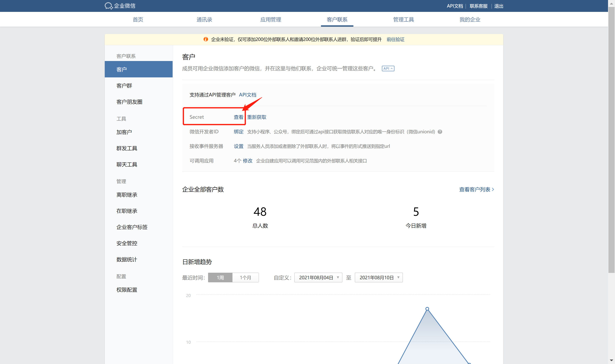The image size is (615, 364).
Task: Go to the 应用管理 tab
Action: coord(271,19)
